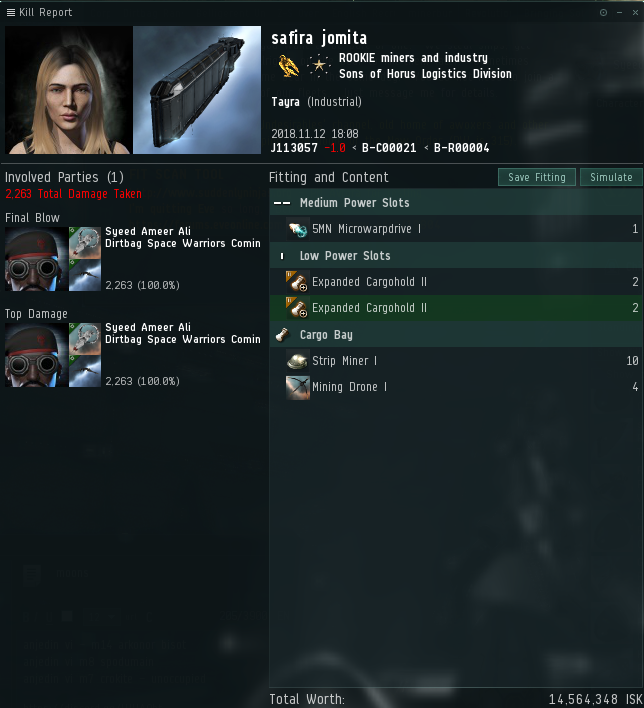Click Final Blow attacker's ship icon
Viewport: 644px width, 708px height.
(x=85, y=275)
